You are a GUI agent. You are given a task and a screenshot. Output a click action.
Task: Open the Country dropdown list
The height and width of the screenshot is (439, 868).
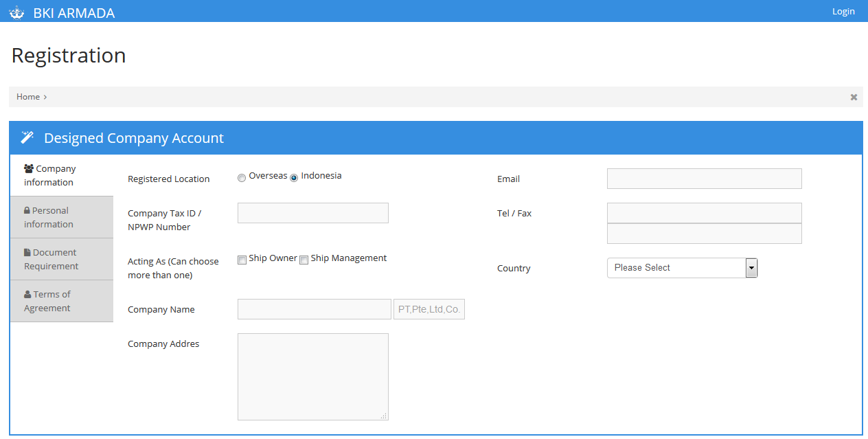676,268
